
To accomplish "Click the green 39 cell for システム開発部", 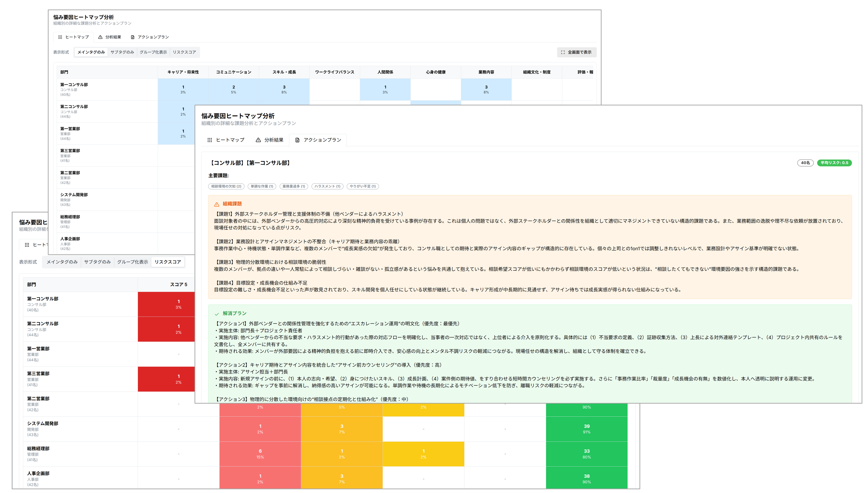I will pos(586,429).
